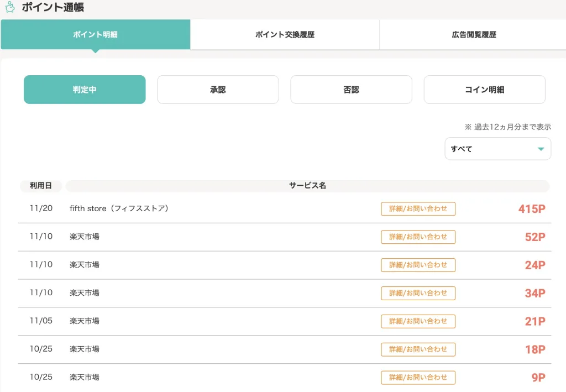Expand the すべて filter dropdown
The image size is (566, 392).
tap(497, 149)
